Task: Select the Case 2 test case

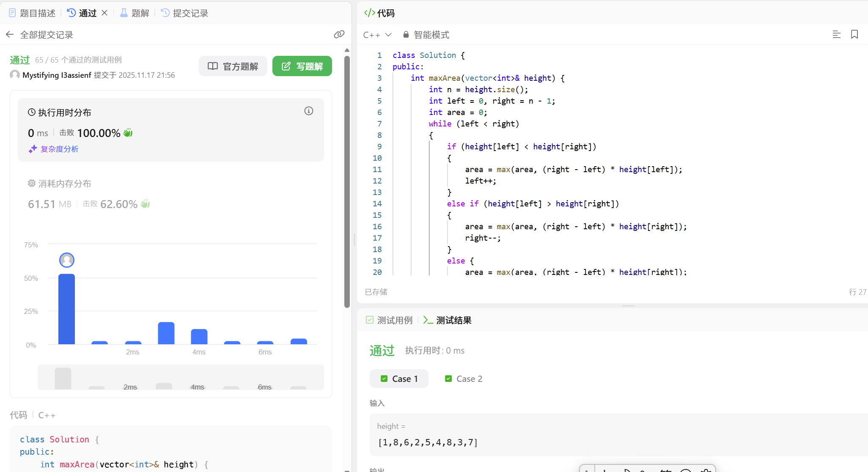Action: tap(464, 379)
